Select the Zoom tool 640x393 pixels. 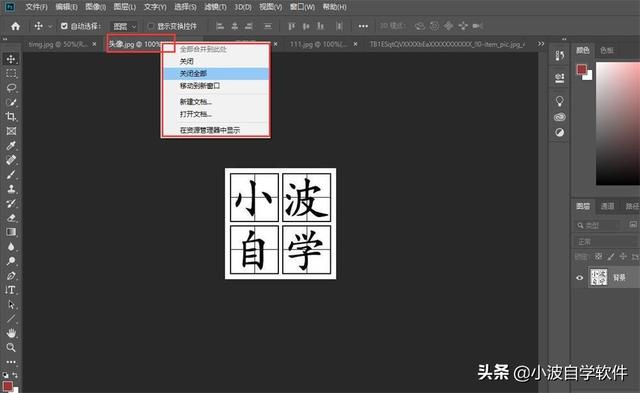tap(11, 347)
